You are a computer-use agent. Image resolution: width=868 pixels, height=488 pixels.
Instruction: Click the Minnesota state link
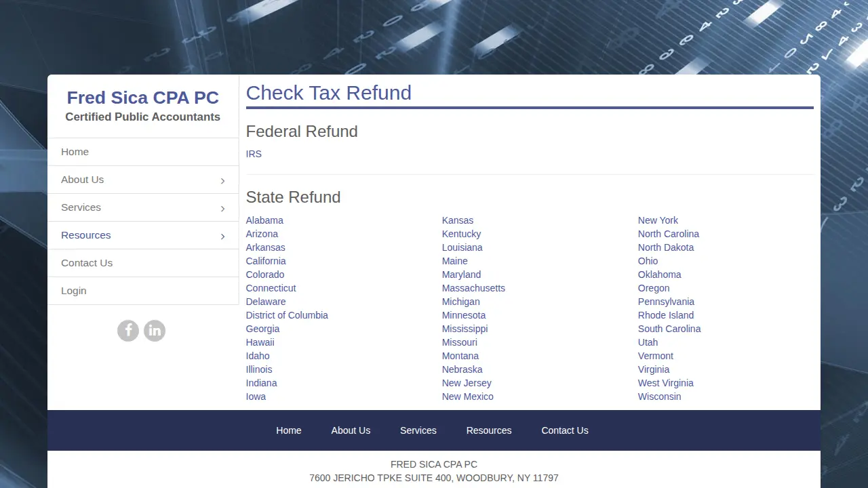(x=464, y=315)
